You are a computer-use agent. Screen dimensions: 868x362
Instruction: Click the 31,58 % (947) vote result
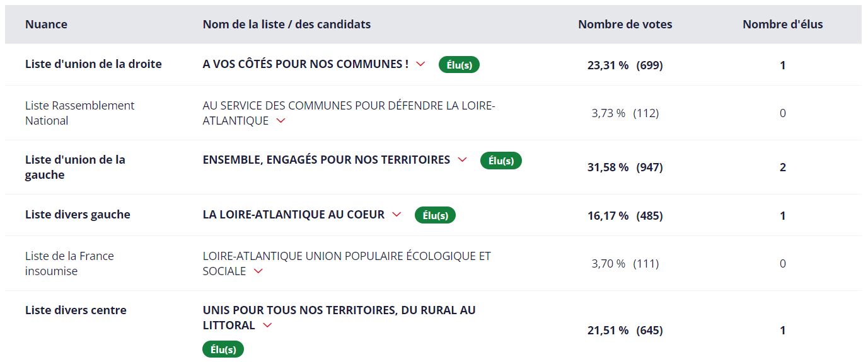coord(625,167)
